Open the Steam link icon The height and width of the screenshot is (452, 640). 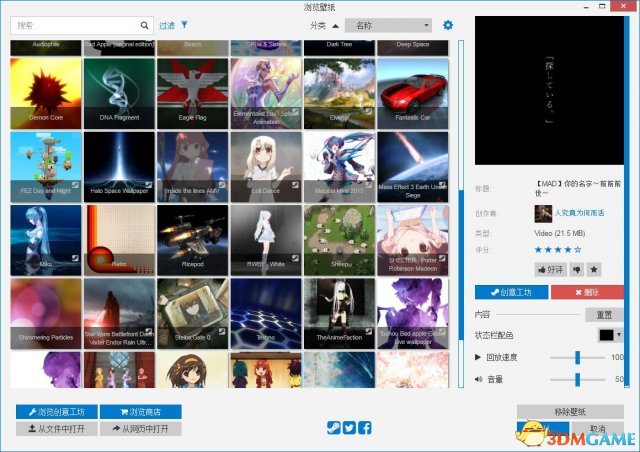coord(333,428)
